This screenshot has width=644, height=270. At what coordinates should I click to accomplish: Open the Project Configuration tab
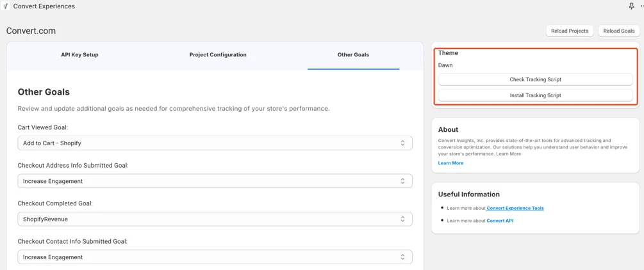pyautogui.click(x=218, y=55)
